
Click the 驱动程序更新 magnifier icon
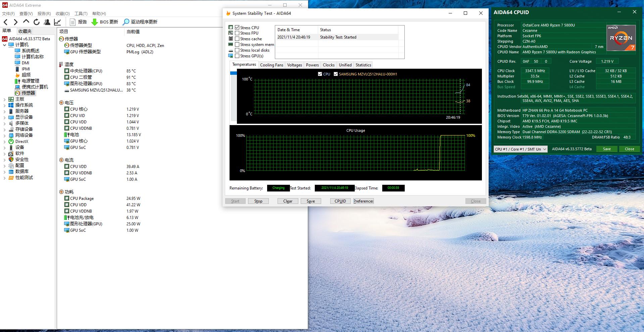click(126, 22)
